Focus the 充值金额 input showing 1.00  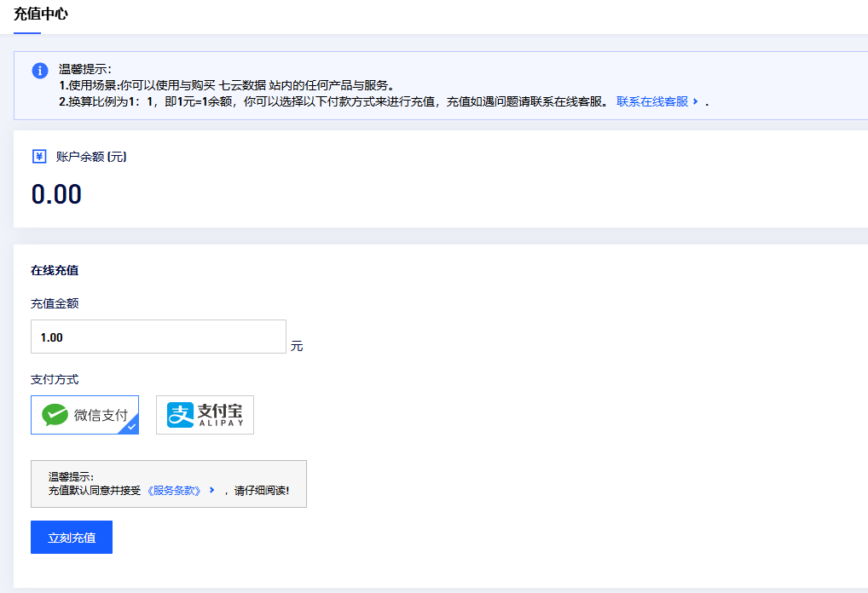click(158, 337)
